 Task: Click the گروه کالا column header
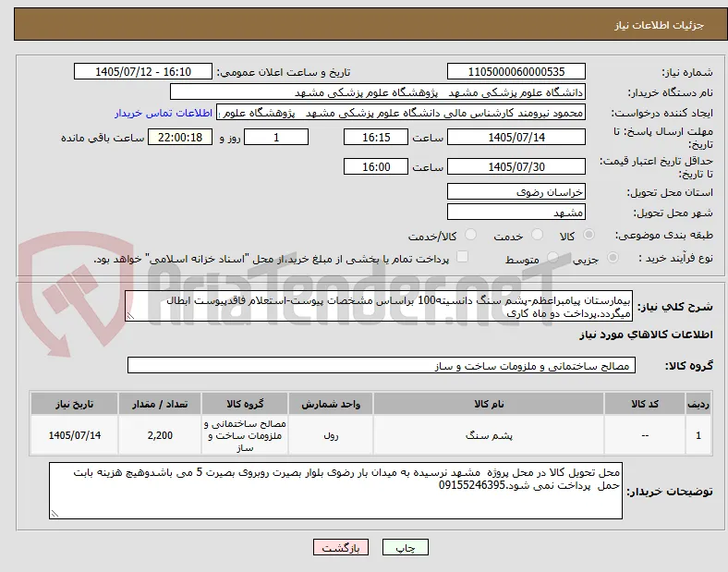coord(245,404)
